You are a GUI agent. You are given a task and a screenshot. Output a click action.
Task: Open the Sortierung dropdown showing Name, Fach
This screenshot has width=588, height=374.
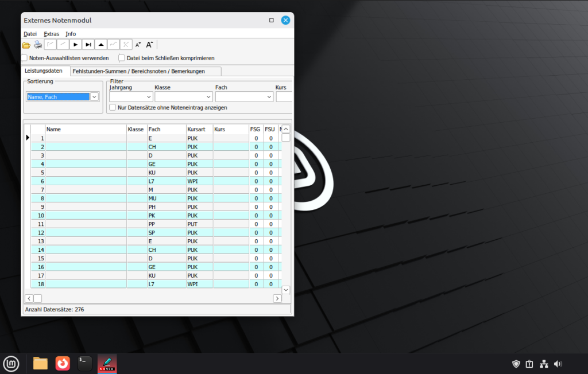(x=94, y=96)
